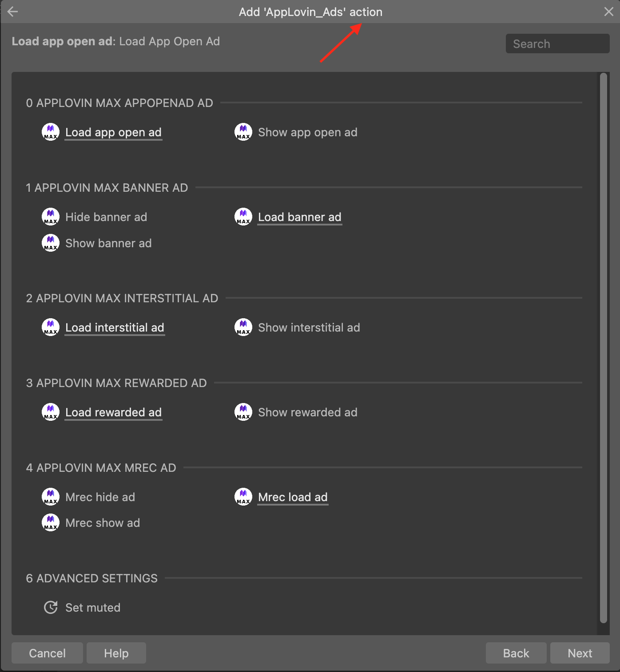The width and height of the screenshot is (620, 672).
Task: Choose the Show interstitial ad action
Action: 309,328
